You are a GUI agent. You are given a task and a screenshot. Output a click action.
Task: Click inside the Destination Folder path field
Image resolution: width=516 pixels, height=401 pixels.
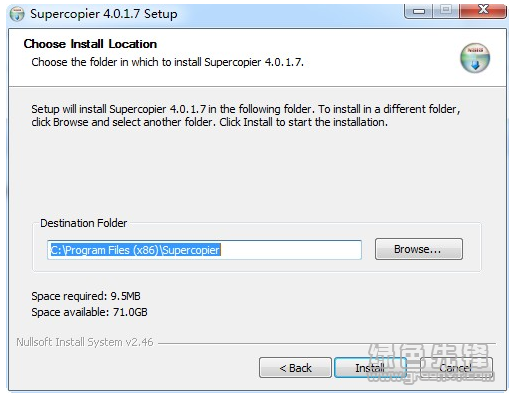coord(204,250)
